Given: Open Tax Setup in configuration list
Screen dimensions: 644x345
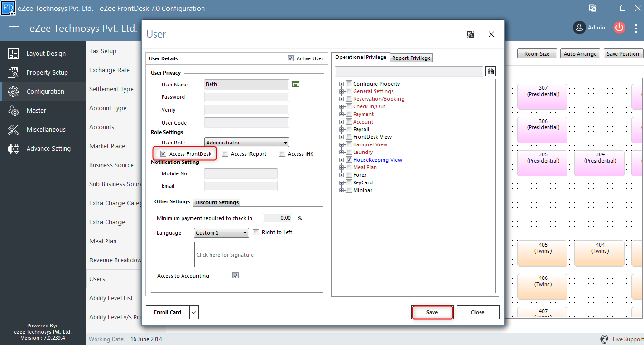Looking at the screenshot, I should click(103, 51).
